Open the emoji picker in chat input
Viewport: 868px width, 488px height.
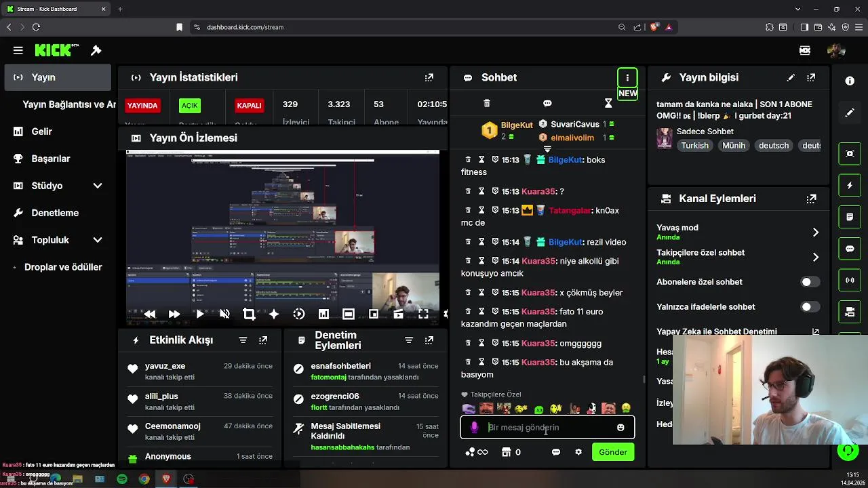[620, 428]
